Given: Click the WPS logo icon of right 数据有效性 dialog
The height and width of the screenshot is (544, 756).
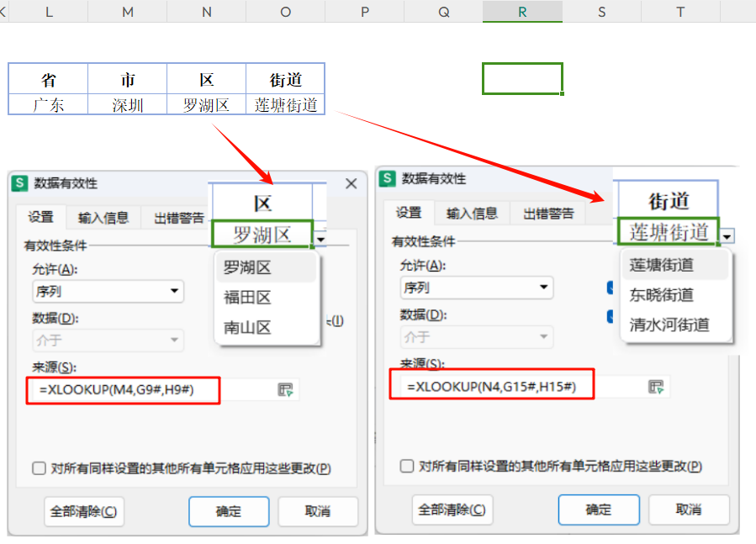Looking at the screenshot, I should [x=387, y=178].
